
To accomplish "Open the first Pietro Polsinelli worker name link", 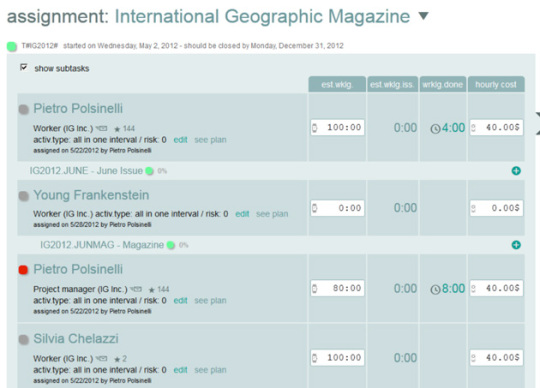I will pyautogui.click(x=78, y=108).
